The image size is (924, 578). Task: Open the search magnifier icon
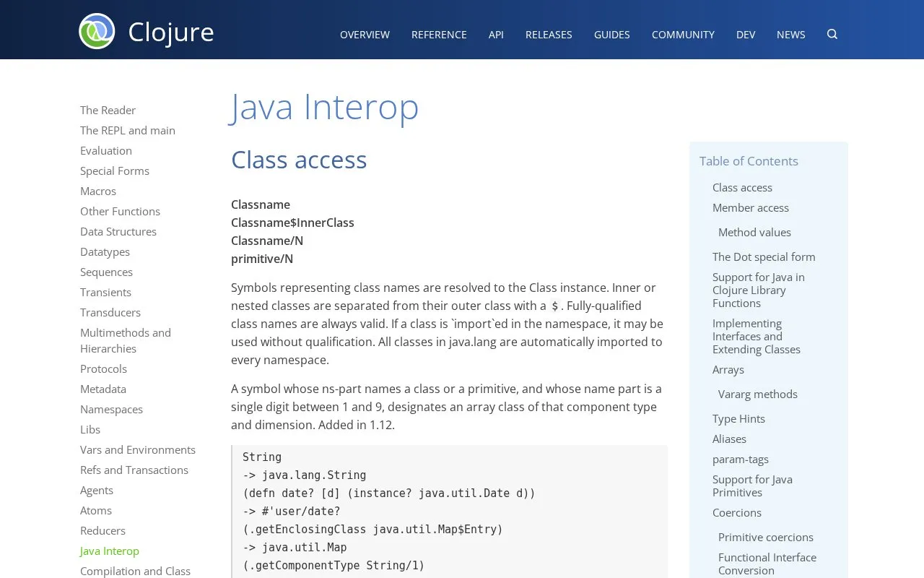(832, 34)
